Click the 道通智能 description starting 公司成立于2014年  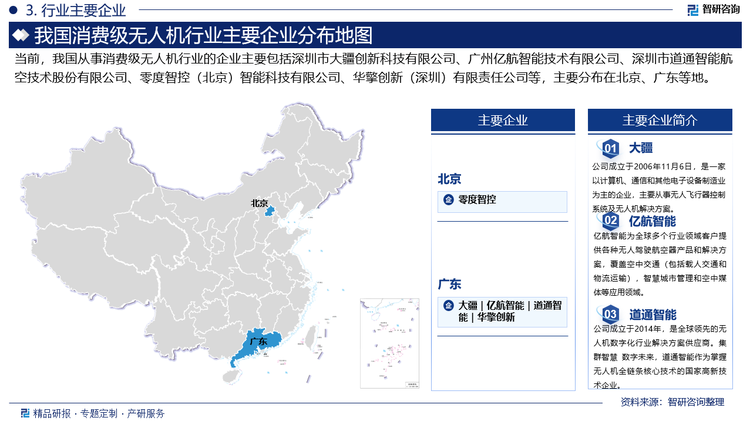point(660,357)
